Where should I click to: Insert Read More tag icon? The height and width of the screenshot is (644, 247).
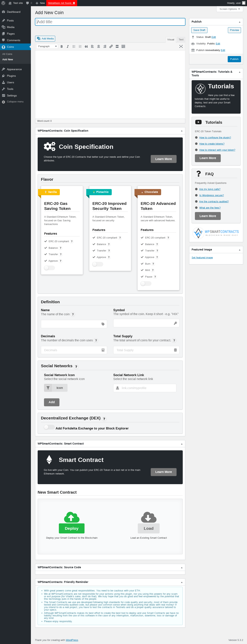pyautogui.click(x=117, y=47)
